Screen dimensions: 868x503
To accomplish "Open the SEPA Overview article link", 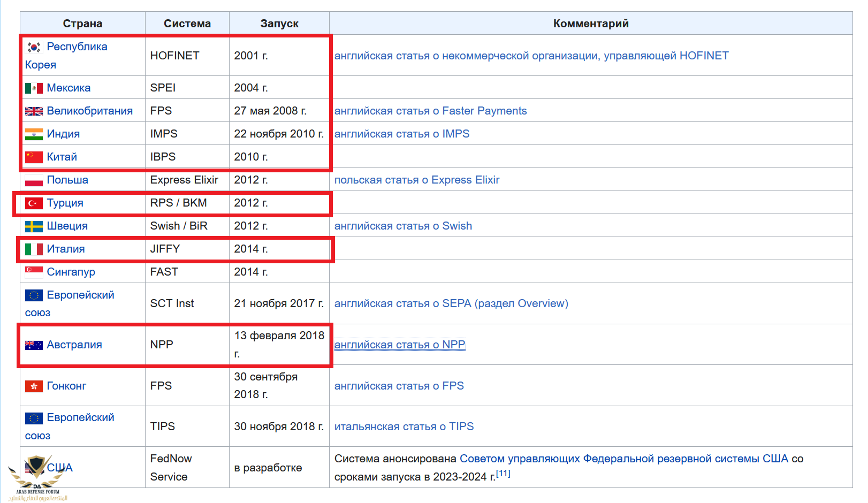I will point(451,303).
